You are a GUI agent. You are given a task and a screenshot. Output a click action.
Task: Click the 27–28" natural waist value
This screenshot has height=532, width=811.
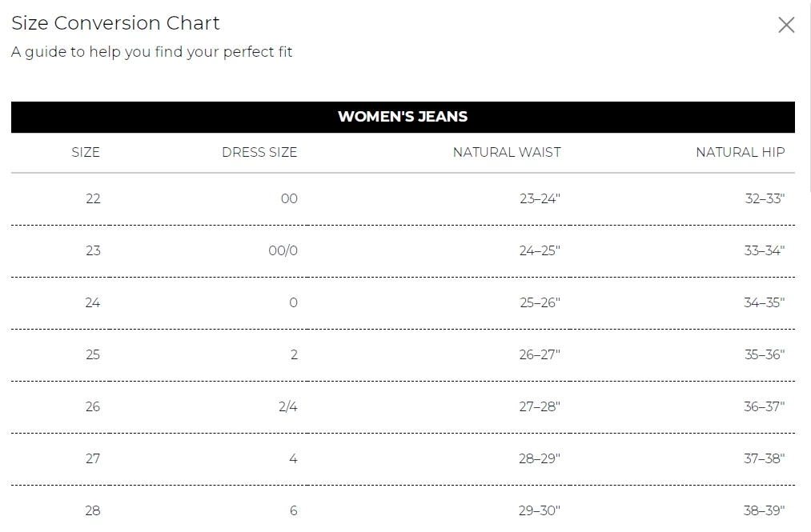540,406
